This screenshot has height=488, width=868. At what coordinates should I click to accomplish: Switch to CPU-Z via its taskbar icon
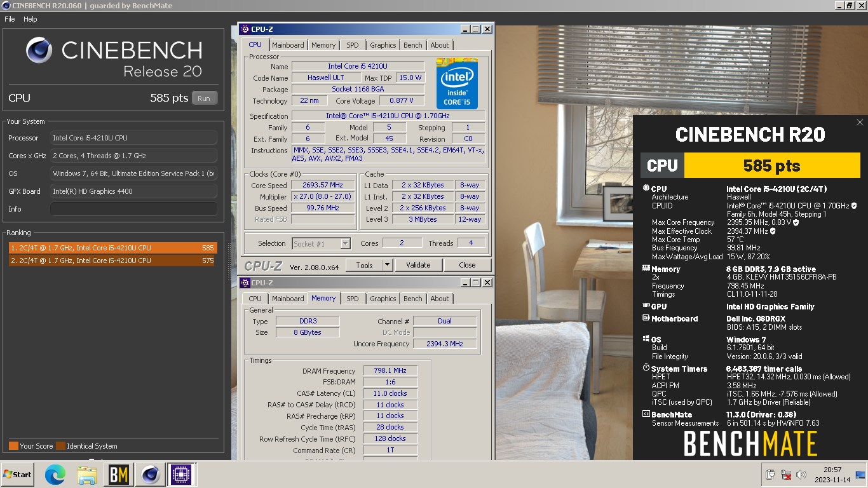tap(181, 475)
